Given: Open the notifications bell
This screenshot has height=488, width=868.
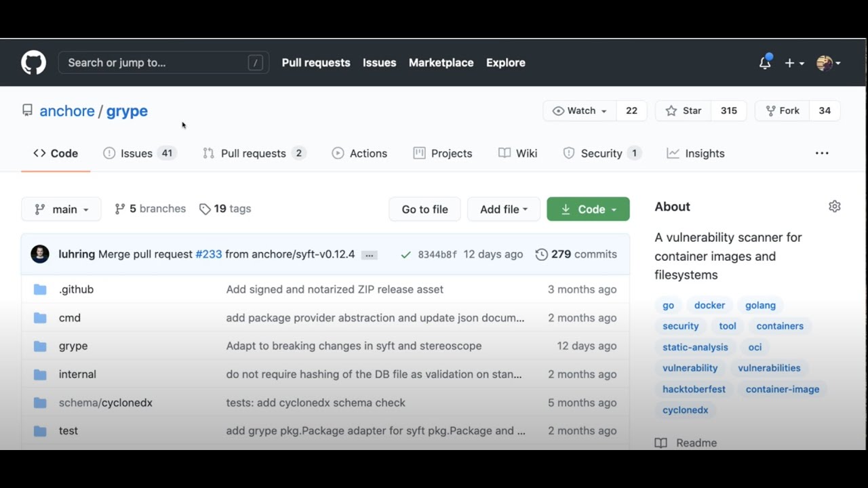Looking at the screenshot, I should point(765,62).
